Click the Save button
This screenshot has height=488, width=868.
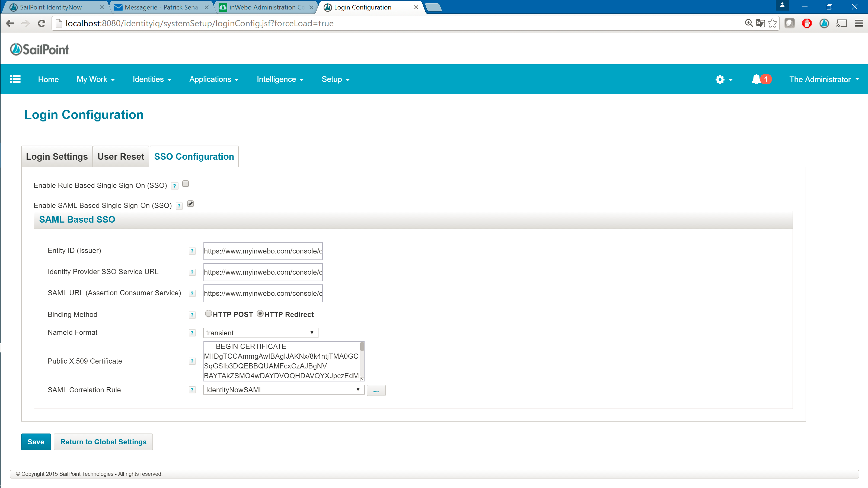pos(36,442)
